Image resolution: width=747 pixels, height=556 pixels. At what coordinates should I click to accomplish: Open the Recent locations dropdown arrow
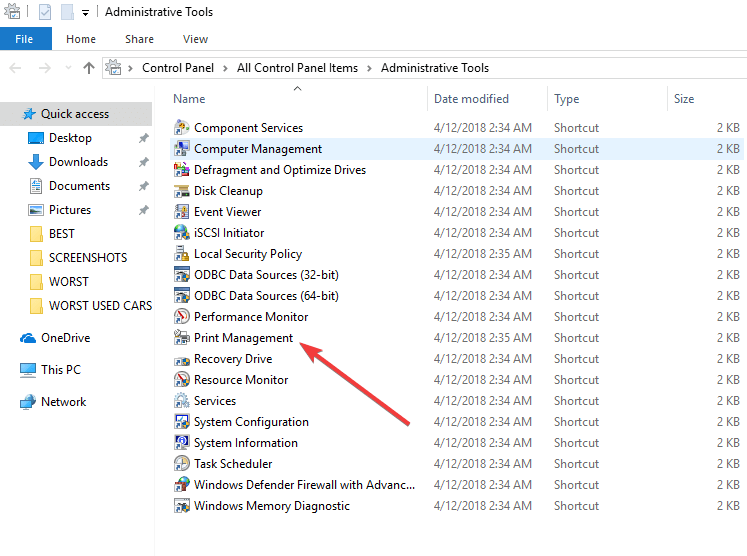tap(68, 68)
